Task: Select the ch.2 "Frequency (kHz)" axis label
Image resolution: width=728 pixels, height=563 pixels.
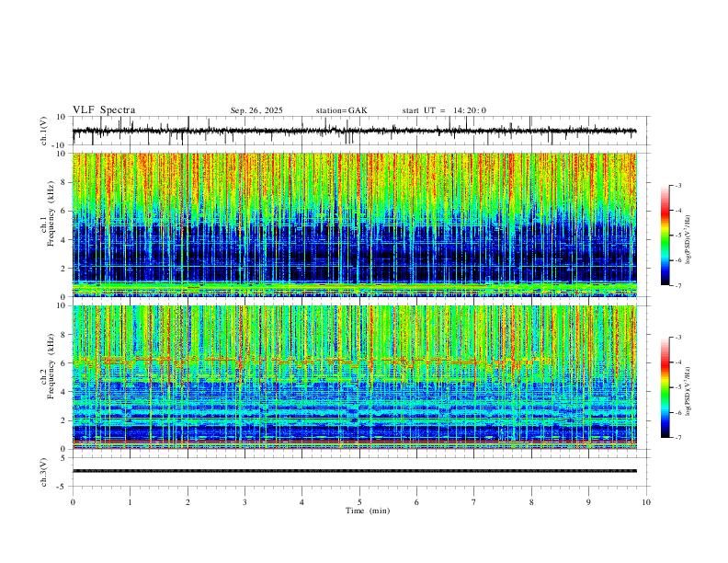Action: point(51,366)
